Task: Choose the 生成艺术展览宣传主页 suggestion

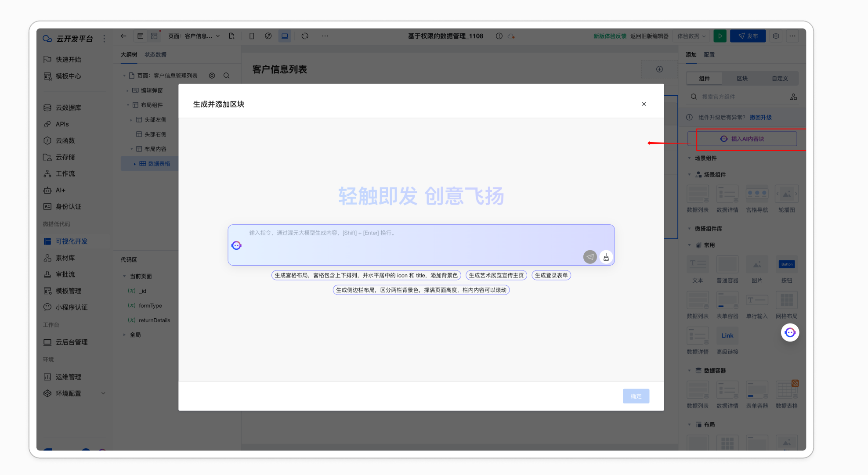Action: [496, 275]
